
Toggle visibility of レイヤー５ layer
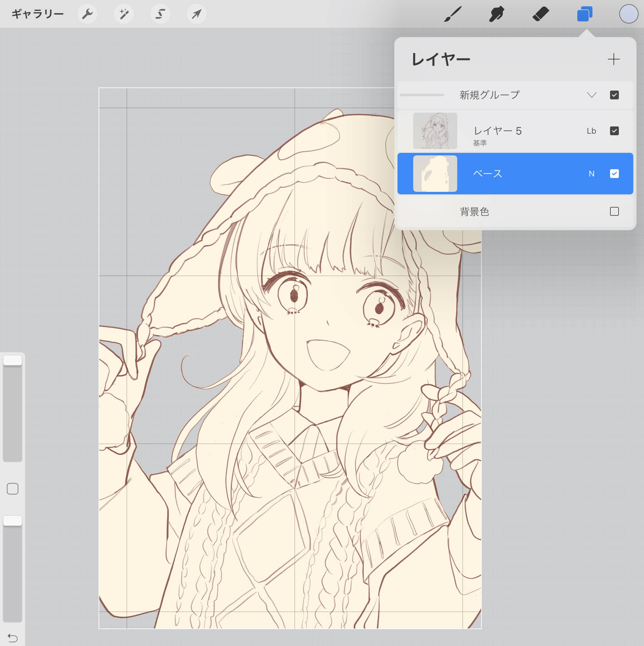(614, 130)
